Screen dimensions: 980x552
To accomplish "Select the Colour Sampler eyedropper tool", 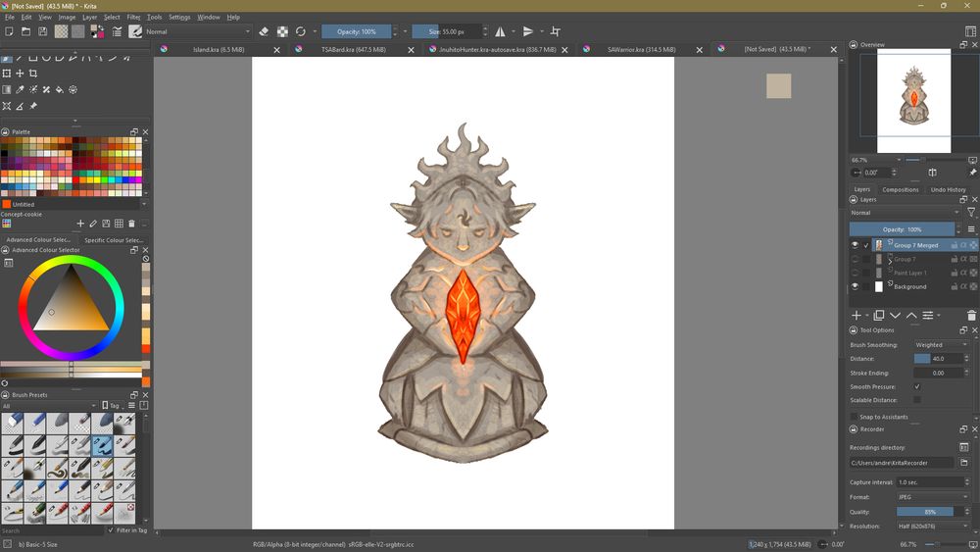I will tap(20, 89).
